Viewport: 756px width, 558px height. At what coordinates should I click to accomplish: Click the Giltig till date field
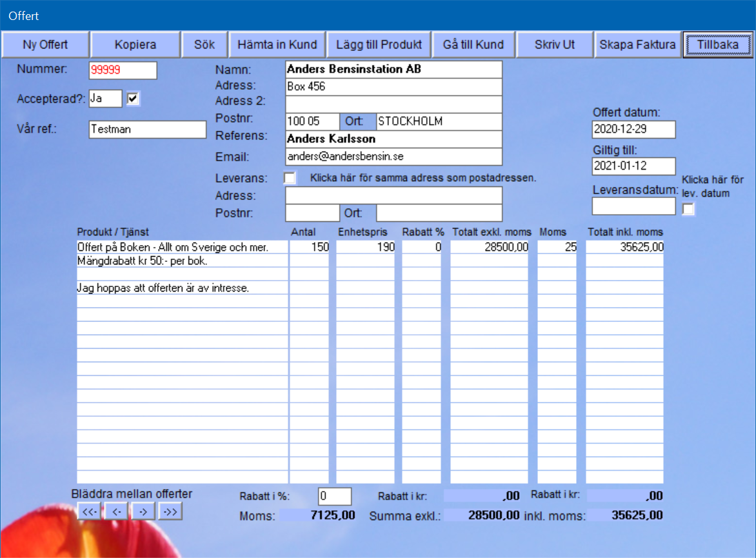(633, 166)
